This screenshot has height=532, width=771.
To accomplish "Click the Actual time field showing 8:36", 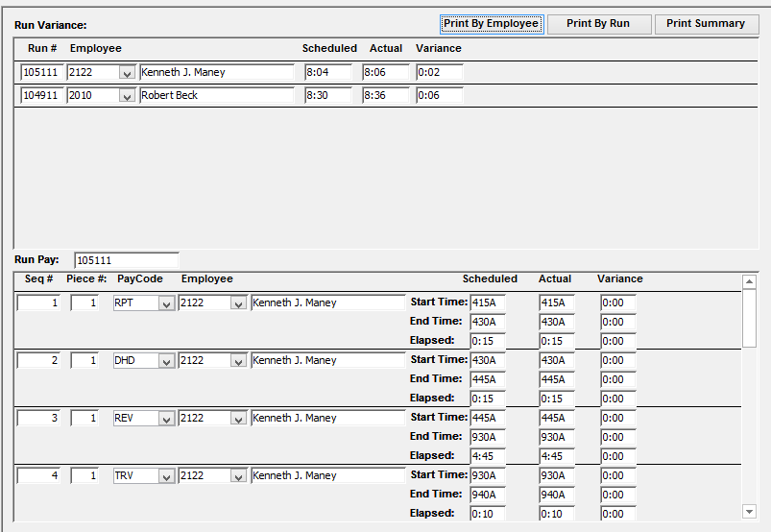I will [385, 96].
